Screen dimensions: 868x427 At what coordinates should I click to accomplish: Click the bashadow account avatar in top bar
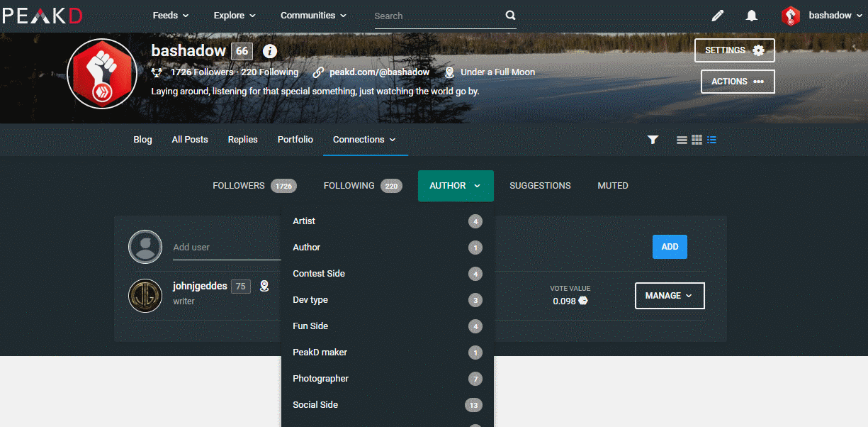click(x=791, y=16)
